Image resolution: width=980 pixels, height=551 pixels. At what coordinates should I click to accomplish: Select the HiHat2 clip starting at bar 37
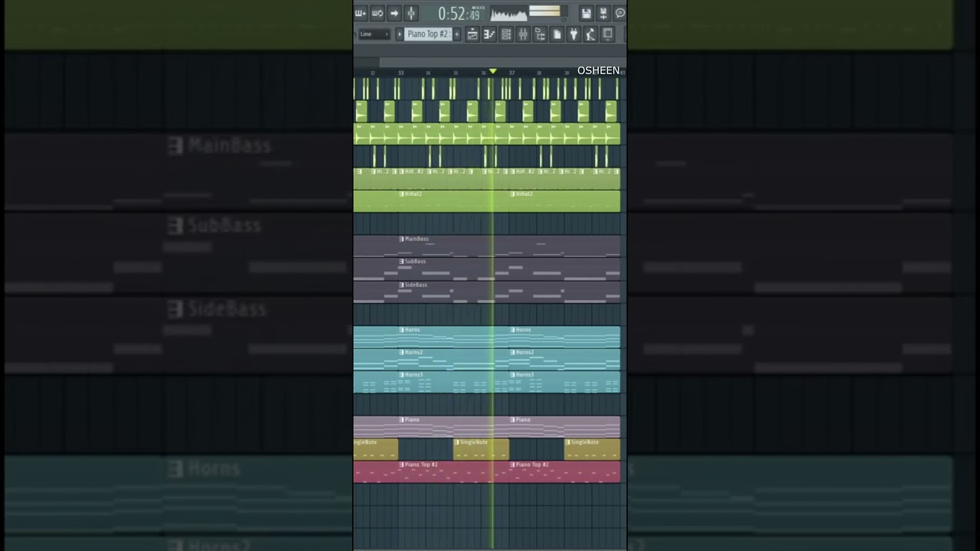click(x=565, y=201)
